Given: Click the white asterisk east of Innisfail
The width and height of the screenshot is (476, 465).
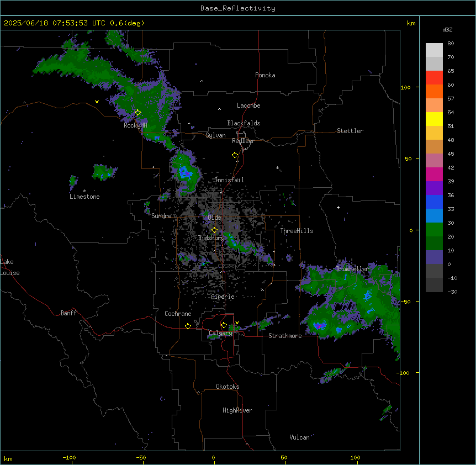Looking at the screenshot, I should click(277, 168).
